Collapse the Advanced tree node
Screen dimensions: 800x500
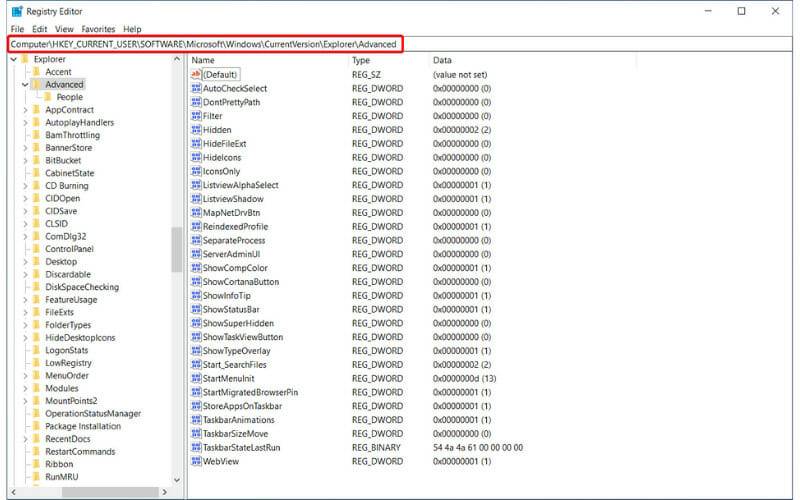click(x=25, y=84)
